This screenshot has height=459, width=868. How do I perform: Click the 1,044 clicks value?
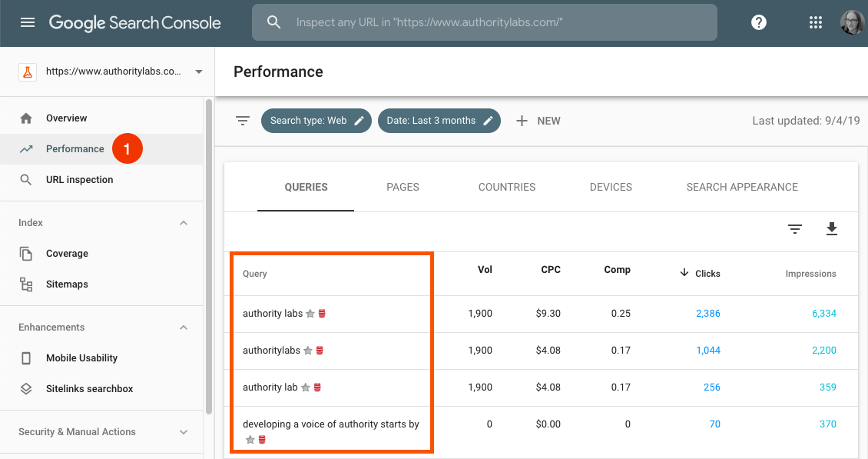coord(708,351)
